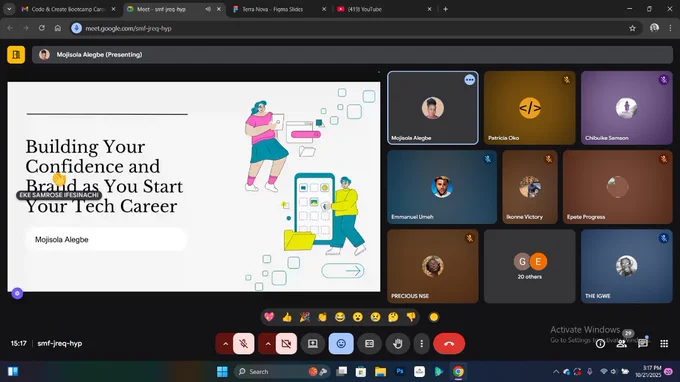
Task: Click the address bar meet.google.com URL
Action: pyautogui.click(x=128, y=29)
